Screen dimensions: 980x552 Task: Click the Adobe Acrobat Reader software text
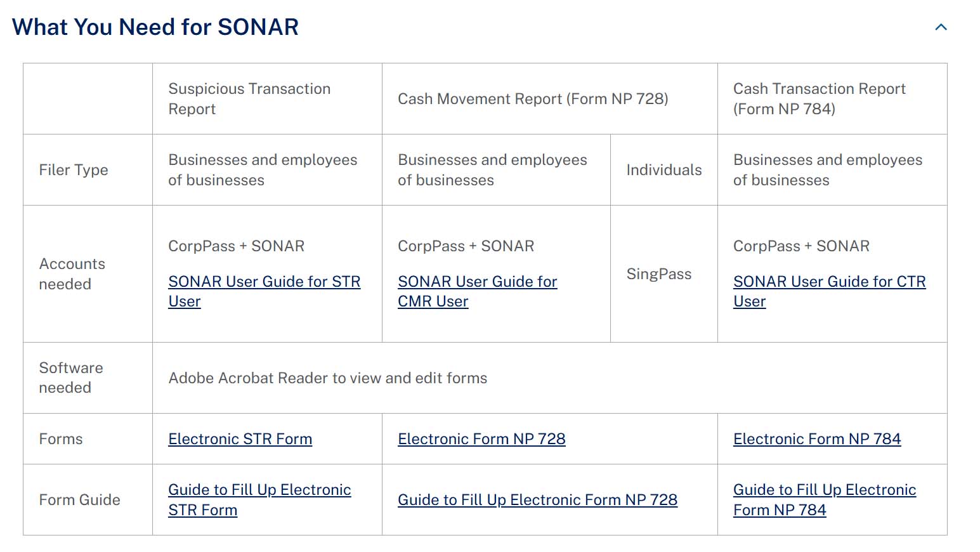tap(328, 378)
